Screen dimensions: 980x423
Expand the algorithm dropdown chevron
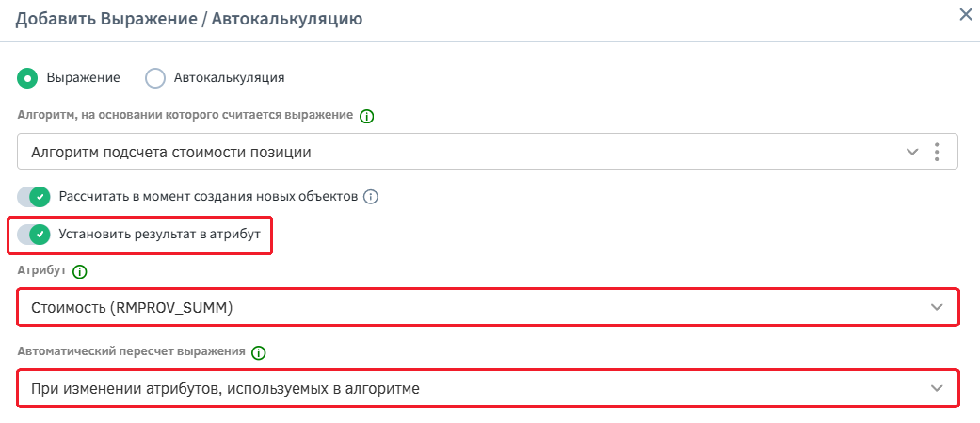tap(912, 152)
